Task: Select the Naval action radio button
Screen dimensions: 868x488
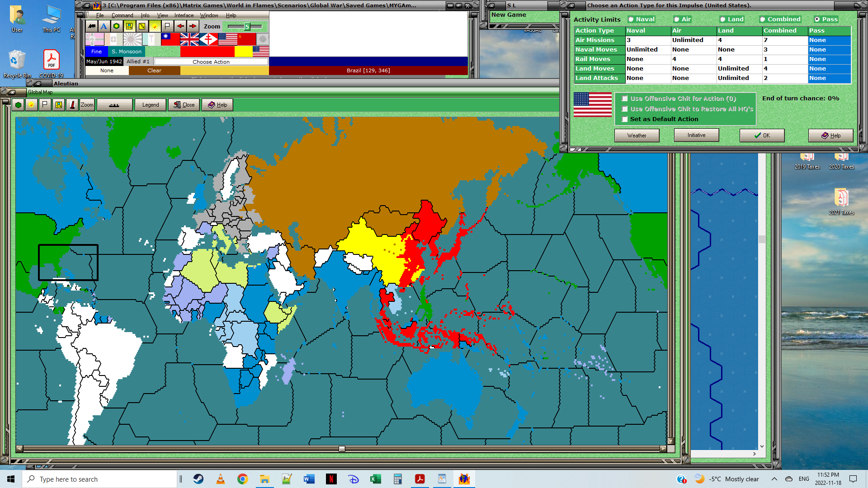Action: (631, 19)
